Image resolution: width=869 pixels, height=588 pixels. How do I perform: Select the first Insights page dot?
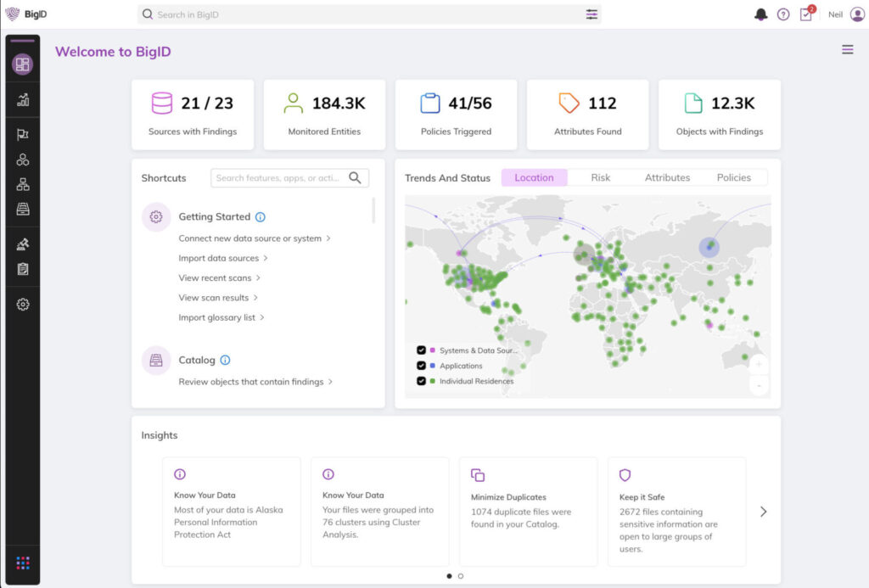tap(449, 576)
